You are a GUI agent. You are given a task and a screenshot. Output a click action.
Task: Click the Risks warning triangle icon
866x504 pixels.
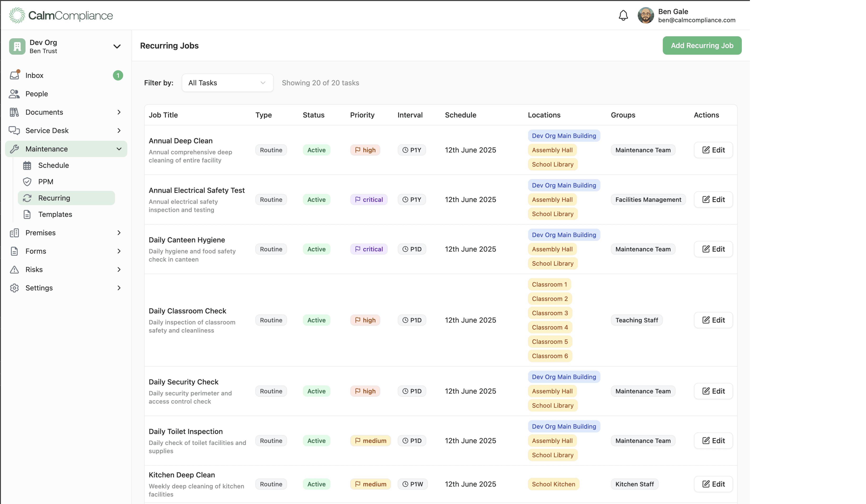[x=15, y=269]
